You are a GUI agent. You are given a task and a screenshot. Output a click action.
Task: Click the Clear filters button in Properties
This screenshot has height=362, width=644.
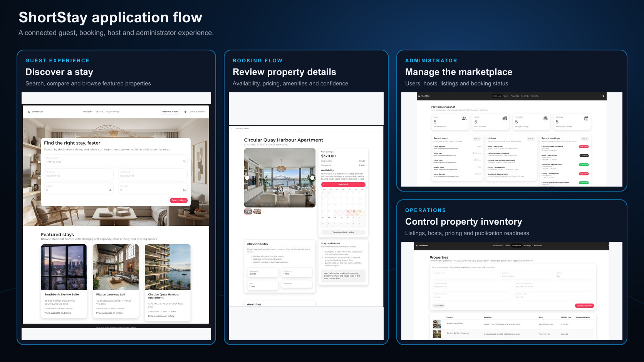tap(439, 306)
